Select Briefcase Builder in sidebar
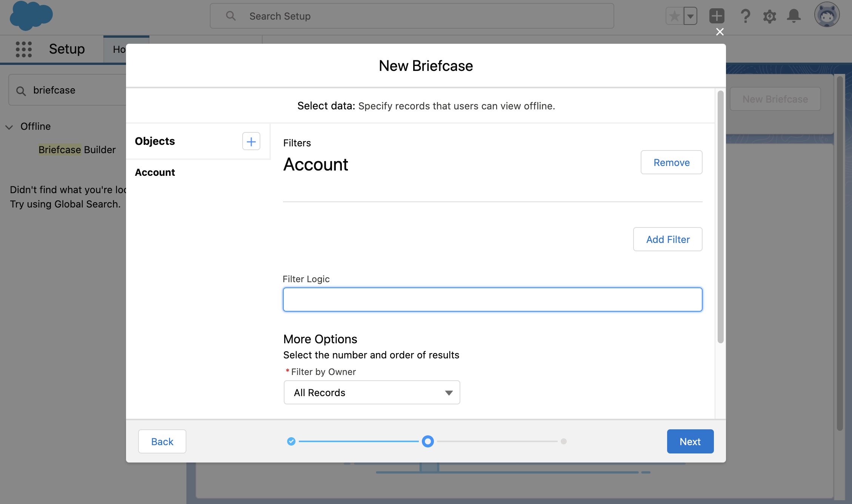This screenshot has width=852, height=504. pyautogui.click(x=77, y=150)
